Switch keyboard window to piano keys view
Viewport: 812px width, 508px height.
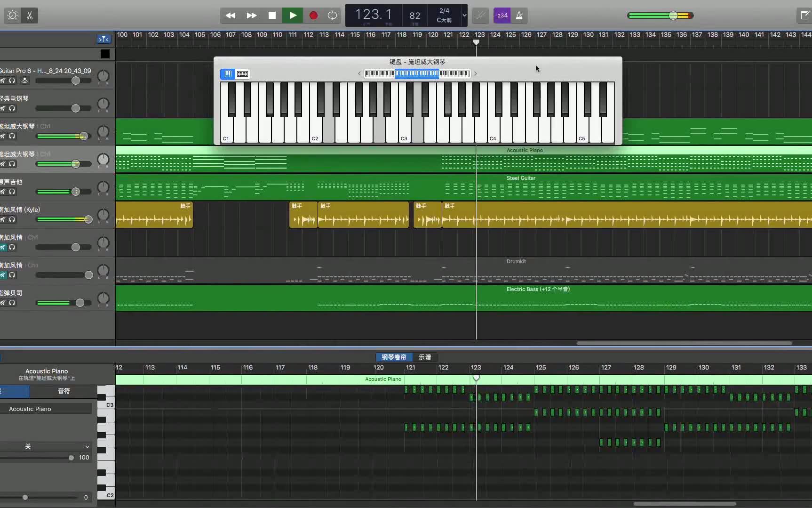(228, 74)
